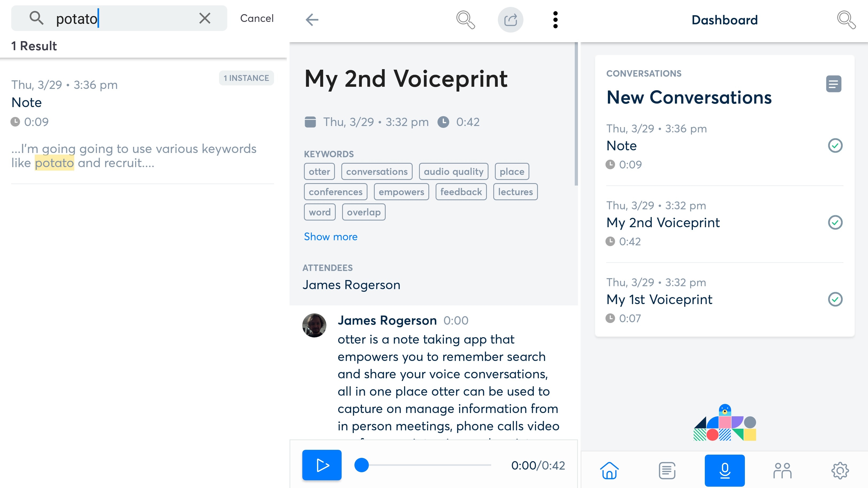Click the people/contacts icon in bottom nav
The width and height of the screenshot is (868, 488).
[x=782, y=470]
